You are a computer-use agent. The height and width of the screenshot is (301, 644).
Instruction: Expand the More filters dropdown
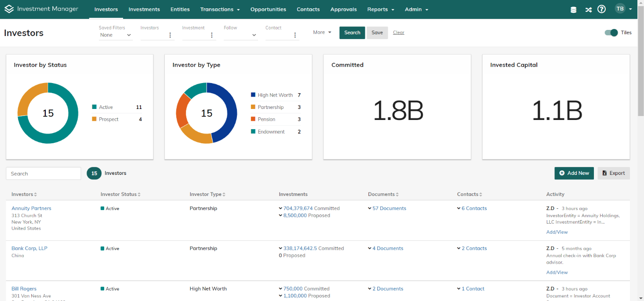pyautogui.click(x=322, y=33)
